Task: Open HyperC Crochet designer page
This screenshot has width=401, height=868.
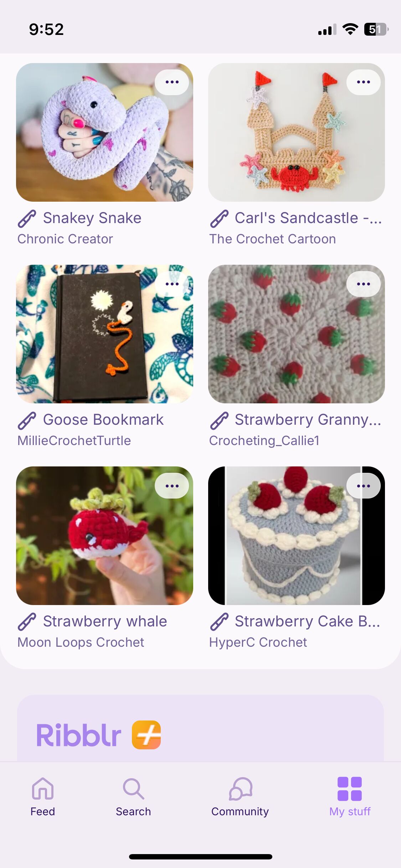Action: click(x=258, y=642)
